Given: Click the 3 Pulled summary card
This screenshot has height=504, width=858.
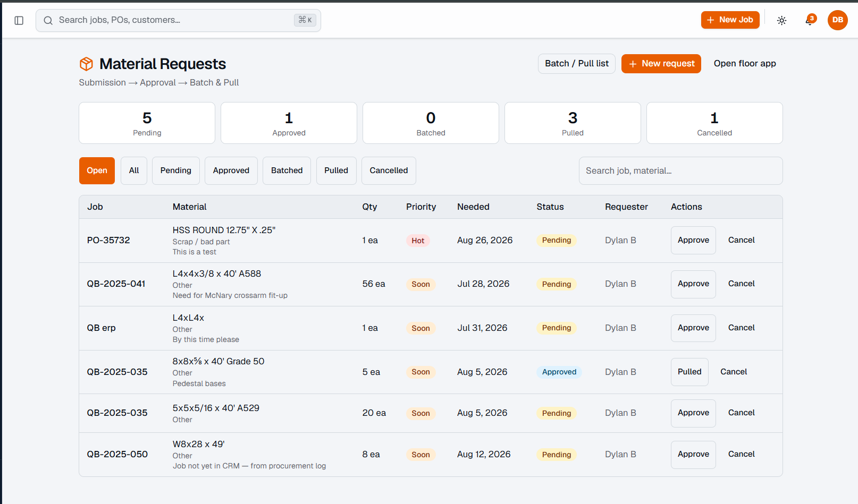Looking at the screenshot, I should click(x=573, y=123).
